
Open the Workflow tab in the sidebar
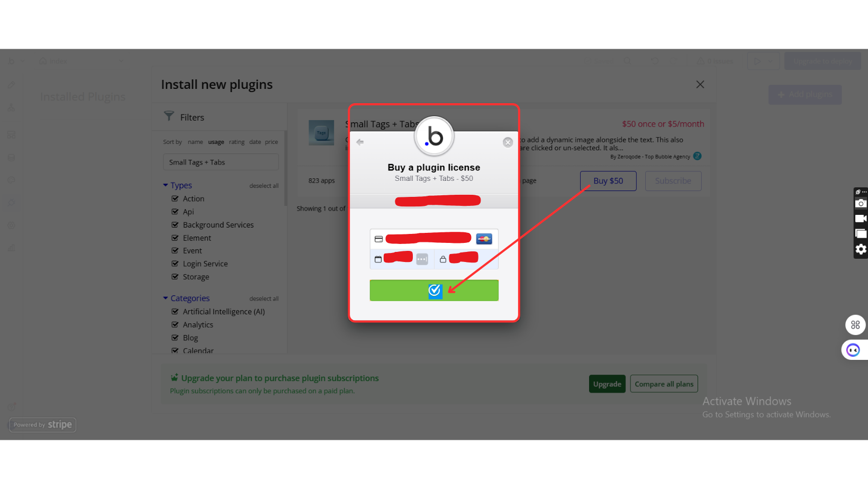11,108
